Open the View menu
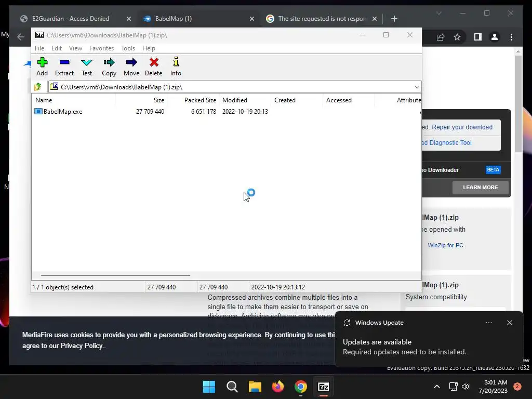This screenshot has width=532, height=399. click(75, 48)
